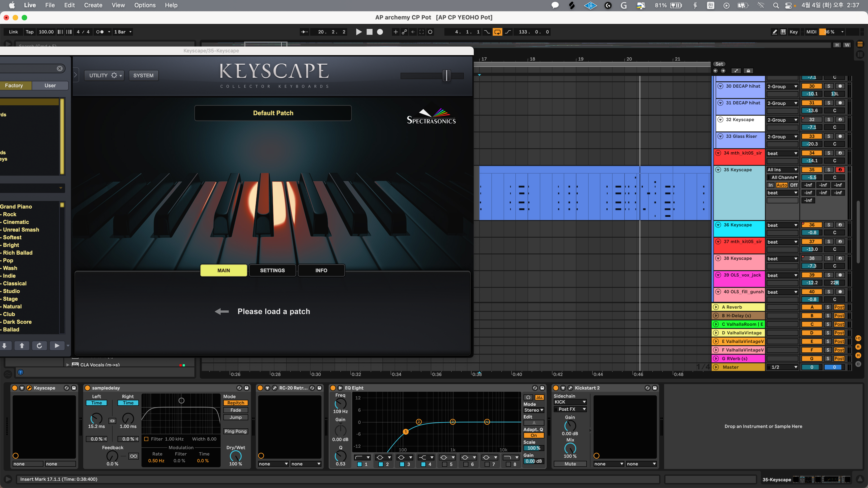Solo track 35 Keyscape
This screenshot has height=488, width=868.
point(829,170)
